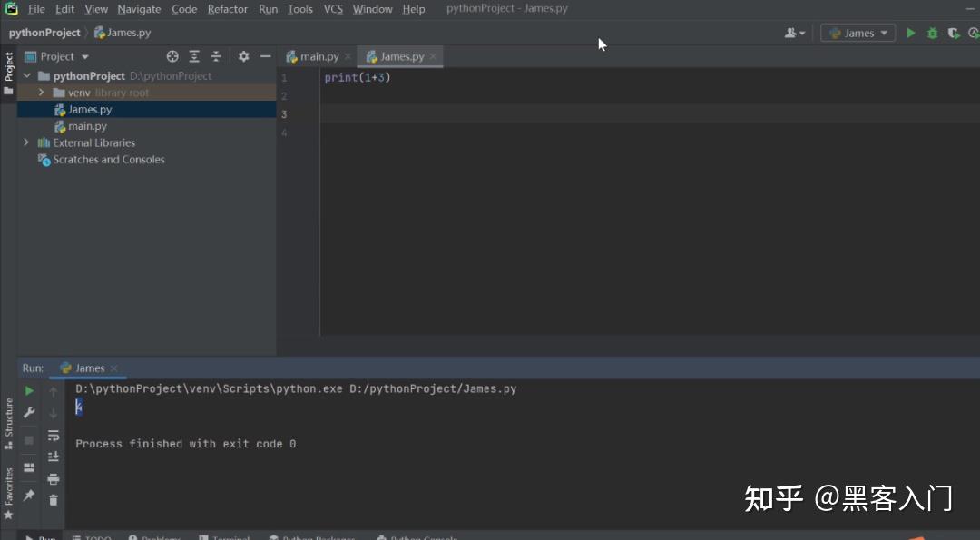Expand all in the Project panel
This screenshot has width=980, height=540.
(194, 56)
